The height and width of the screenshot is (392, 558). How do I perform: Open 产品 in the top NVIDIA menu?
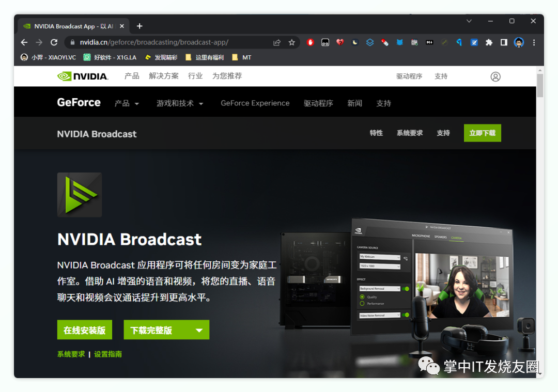pos(132,76)
